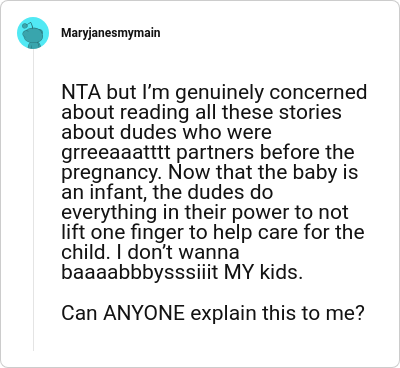
Task: Click the line "child. I don't wanna"
Action: point(150,252)
